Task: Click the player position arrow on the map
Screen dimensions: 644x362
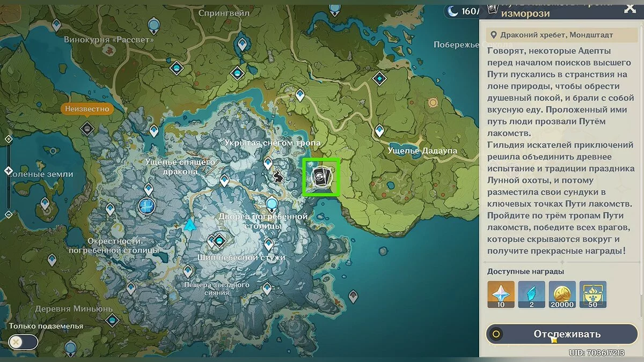Action: (x=189, y=224)
